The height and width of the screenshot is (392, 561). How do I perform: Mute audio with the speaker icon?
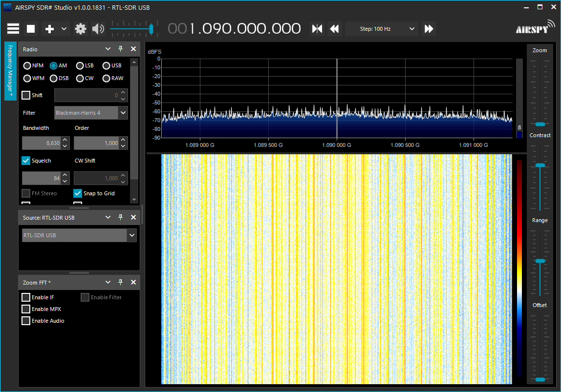click(98, 29)
